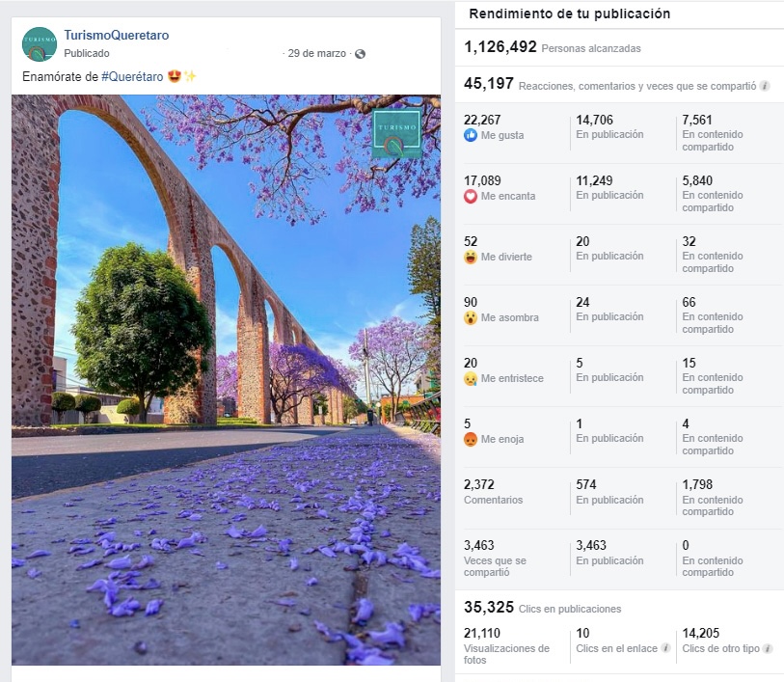Click the public globe privacy icon
The width and height of the screenshot is (784, 682).
(361, 54)
